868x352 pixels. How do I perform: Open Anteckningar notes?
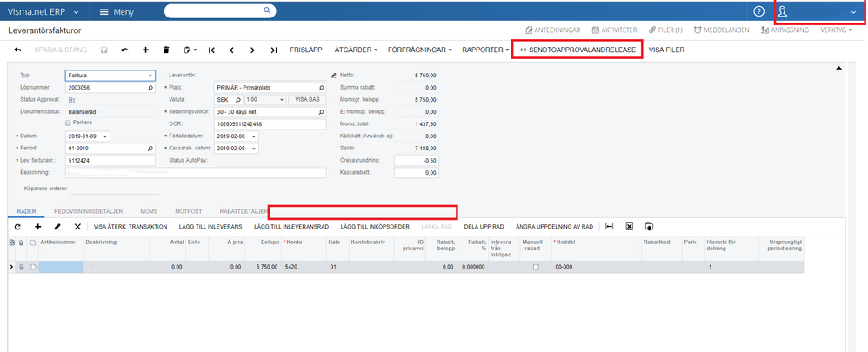click(552, 30)
